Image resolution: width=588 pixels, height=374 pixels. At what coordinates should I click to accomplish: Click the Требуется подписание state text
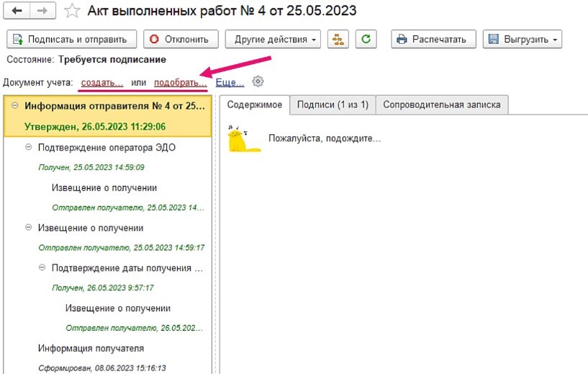click(112, 59)
